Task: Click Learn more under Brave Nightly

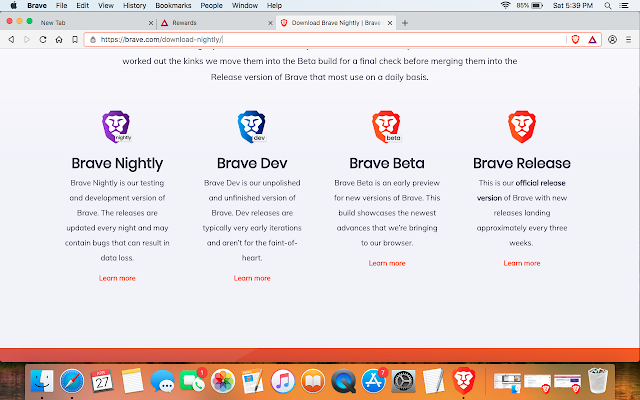Action: pos(117,278)
